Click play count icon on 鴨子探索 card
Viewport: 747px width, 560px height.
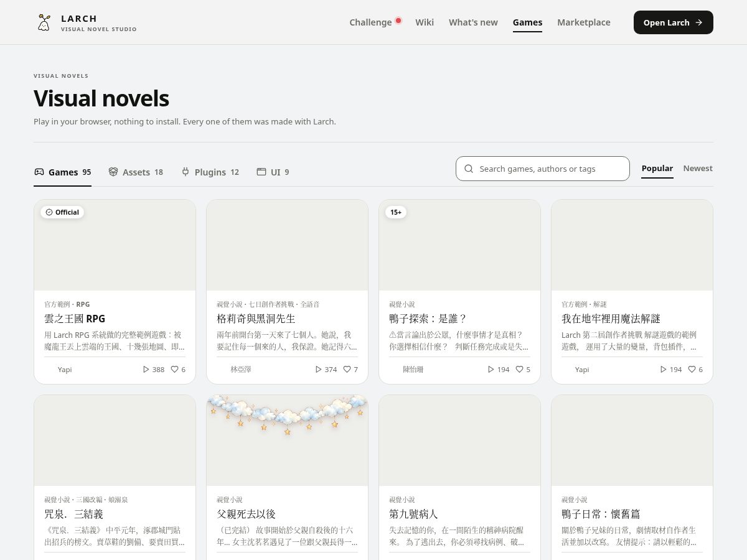[x=491, y=370]
